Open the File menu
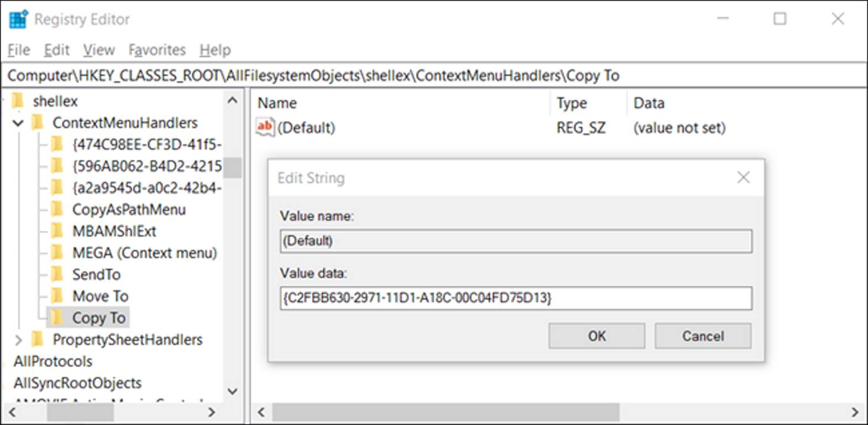Screen dimensions: 868x425 (x=18, y=50)
